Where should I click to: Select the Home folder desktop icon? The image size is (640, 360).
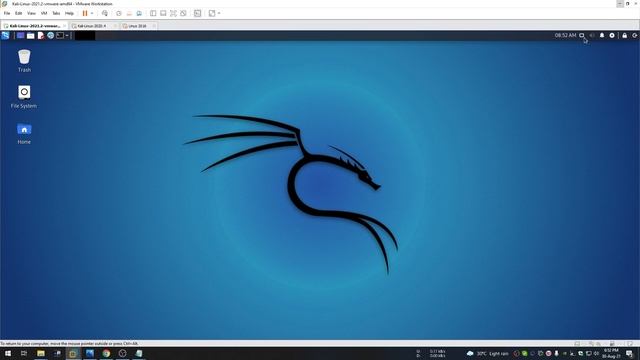click(x=24, y=133)
